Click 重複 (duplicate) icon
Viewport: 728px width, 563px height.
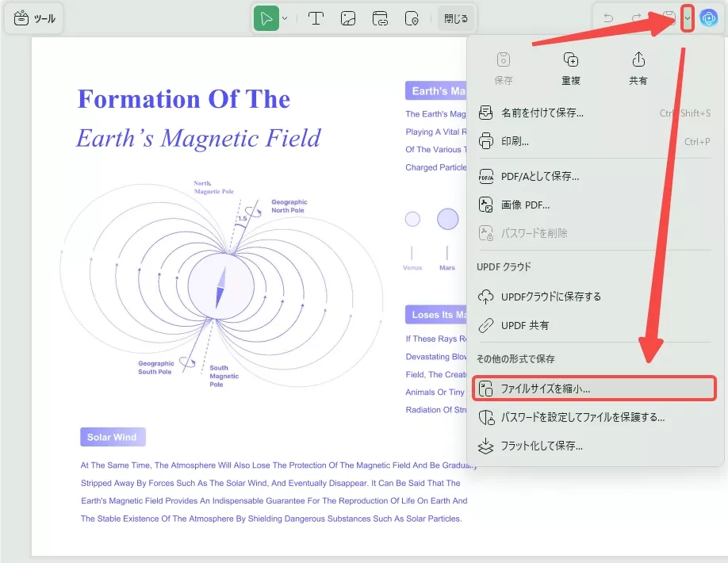point(571,69)
